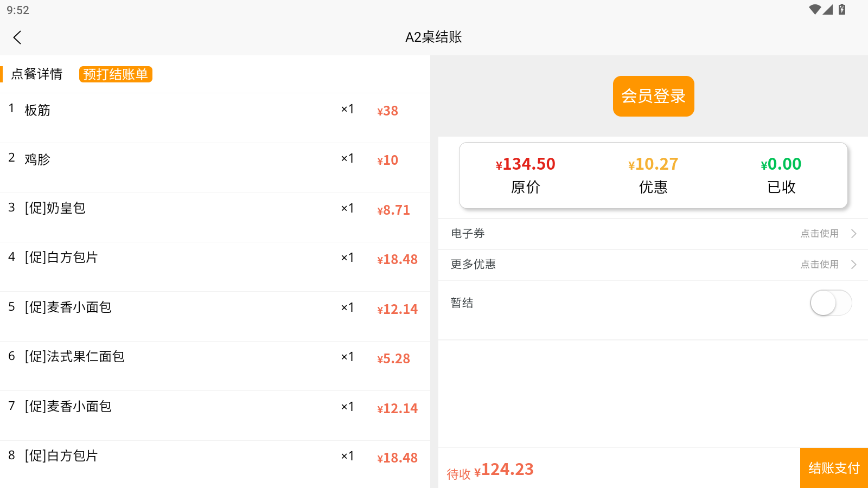868x488 pixels.
Task: Select the [促]法式果仁面包 item row
Action: [215, 365]
